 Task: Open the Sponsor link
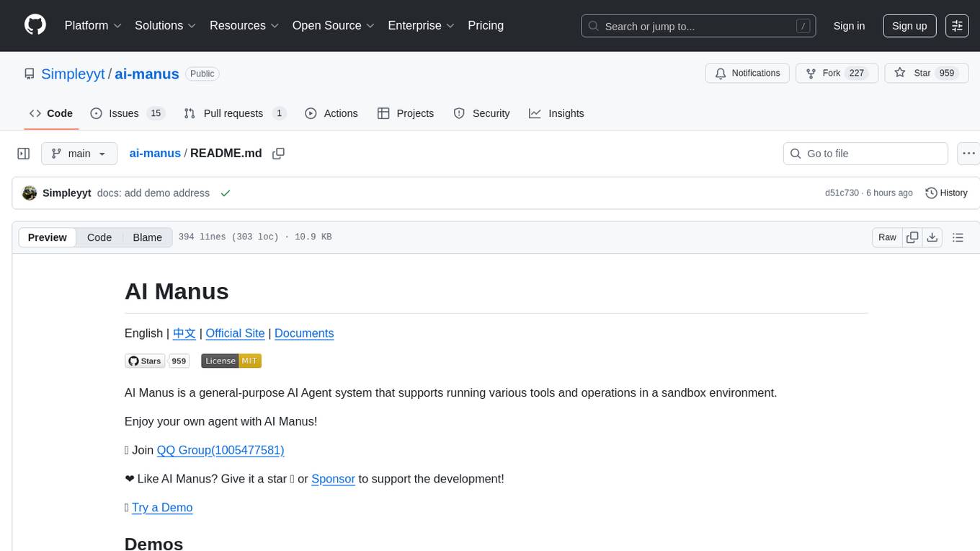point(333,479)
